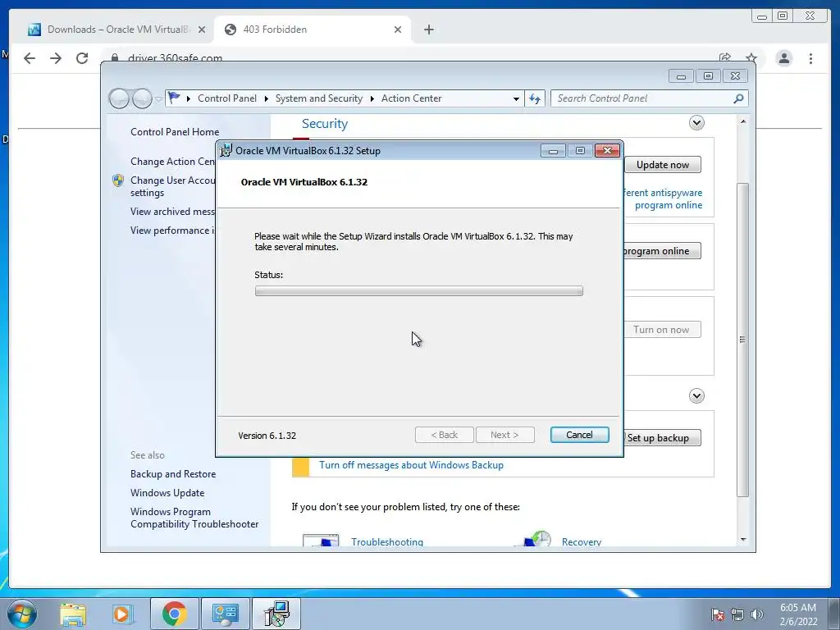Select Action Center breadcrumb

412,98
